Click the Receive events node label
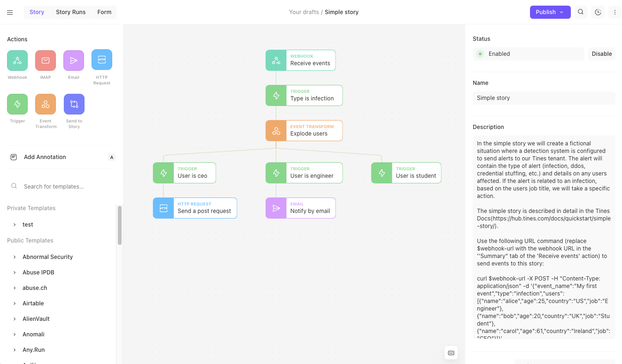This screenshot has height=364, width=622. point(310,63)
